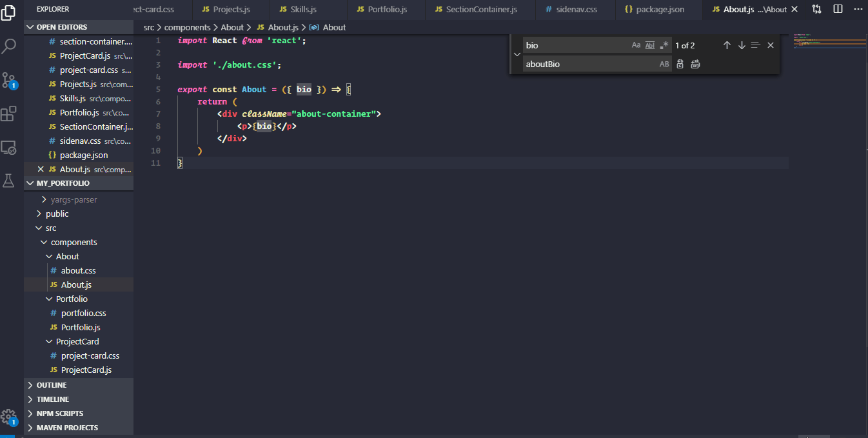This screenshot has height=438, width=868.
Task: Click Next Match arrow in find widget
Action: (741, 45)
